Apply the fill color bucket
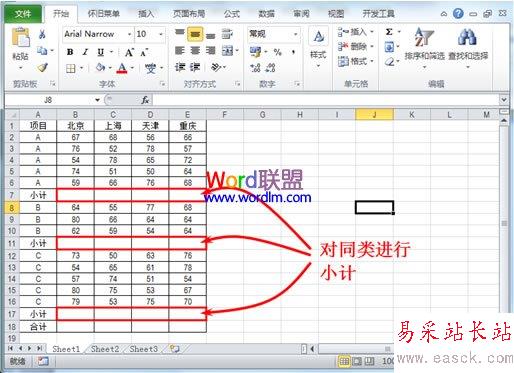 [100, 68]
